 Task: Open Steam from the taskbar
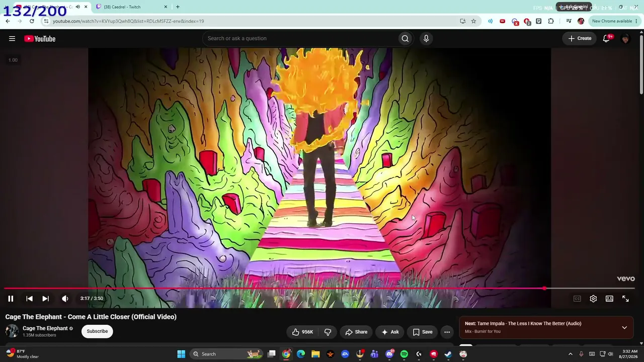(x=448, y=354)
